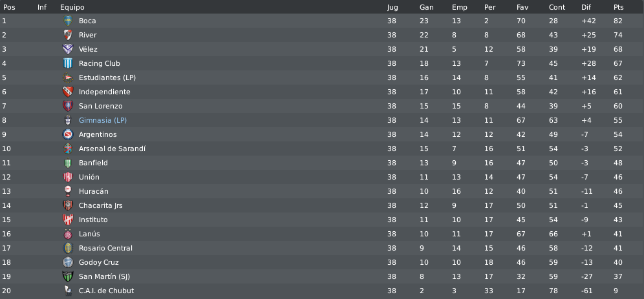Sort table by Pts column header
Screen dimensions: 644x299
[x=619, y=7]
